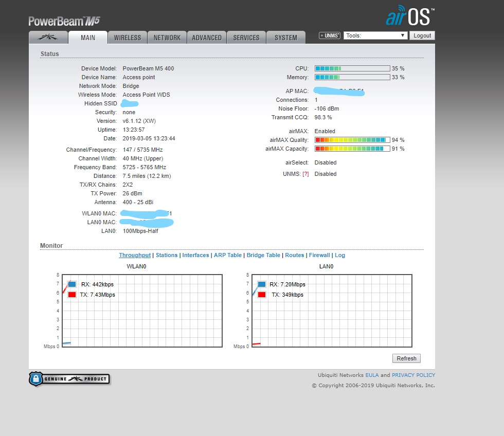Switch to the SYSTEM tab
The image size is (504, 436).
pos(286,38)
